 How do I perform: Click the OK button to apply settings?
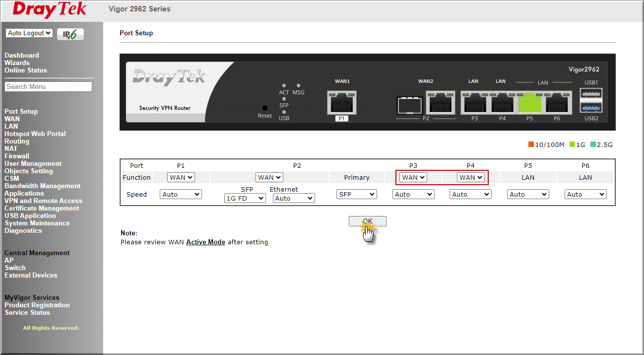tap(367, 221)
